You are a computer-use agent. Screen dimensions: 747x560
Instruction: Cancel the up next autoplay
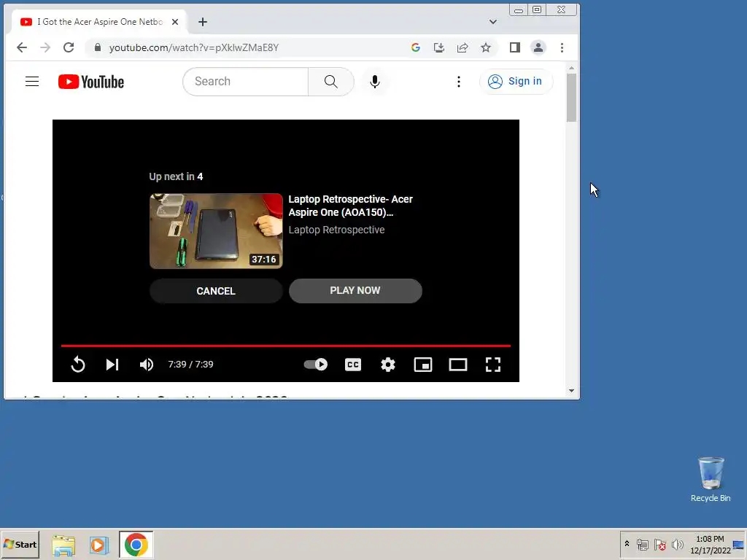pyautogui.click(x=216, y=291)
